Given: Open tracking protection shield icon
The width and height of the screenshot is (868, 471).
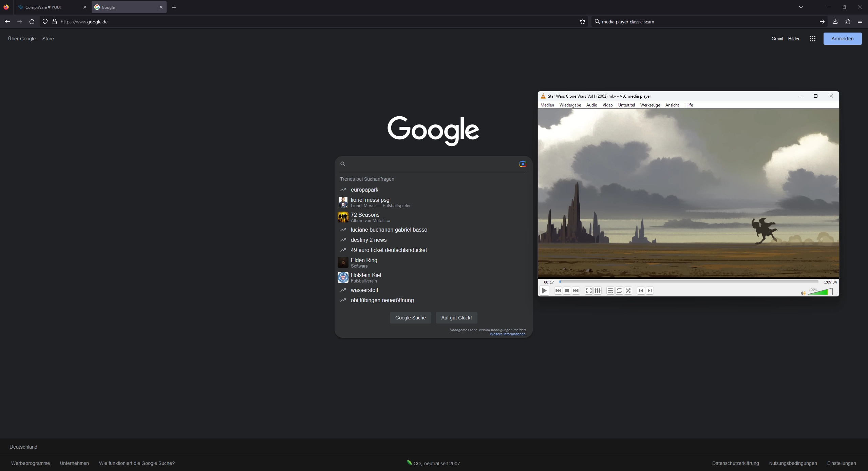Looking at the screenshot, I should [45, 22].
